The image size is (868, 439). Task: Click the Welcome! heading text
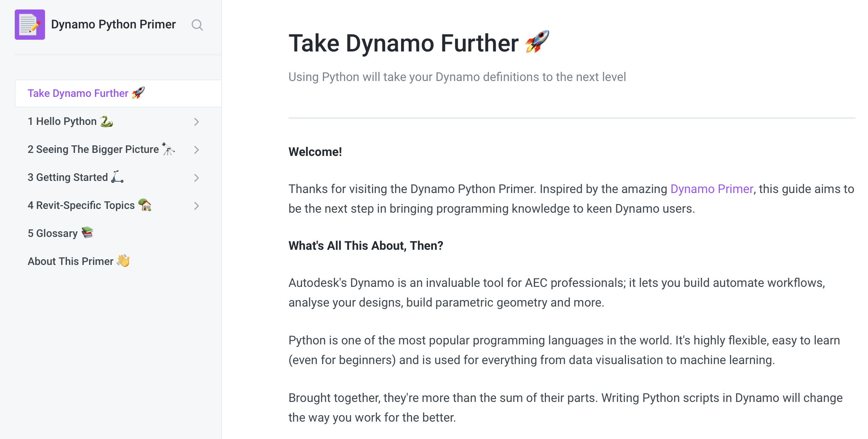coord(315,152)
